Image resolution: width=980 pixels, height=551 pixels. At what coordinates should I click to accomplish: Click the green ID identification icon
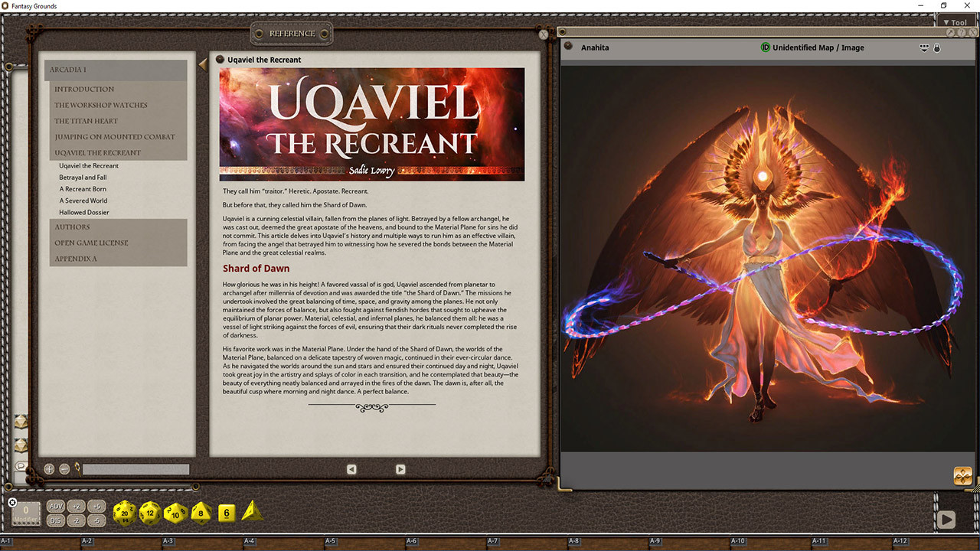(x=765, y=47)
